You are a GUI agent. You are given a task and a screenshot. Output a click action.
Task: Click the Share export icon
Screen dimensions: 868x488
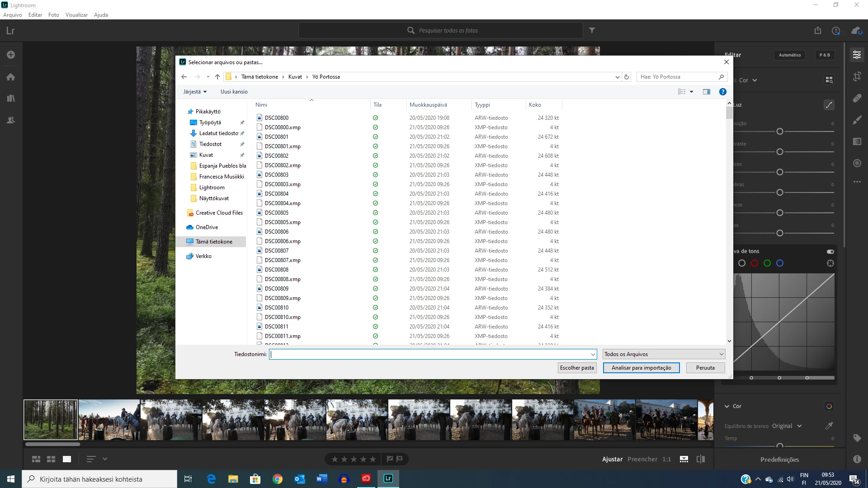[x=817, y=30]
